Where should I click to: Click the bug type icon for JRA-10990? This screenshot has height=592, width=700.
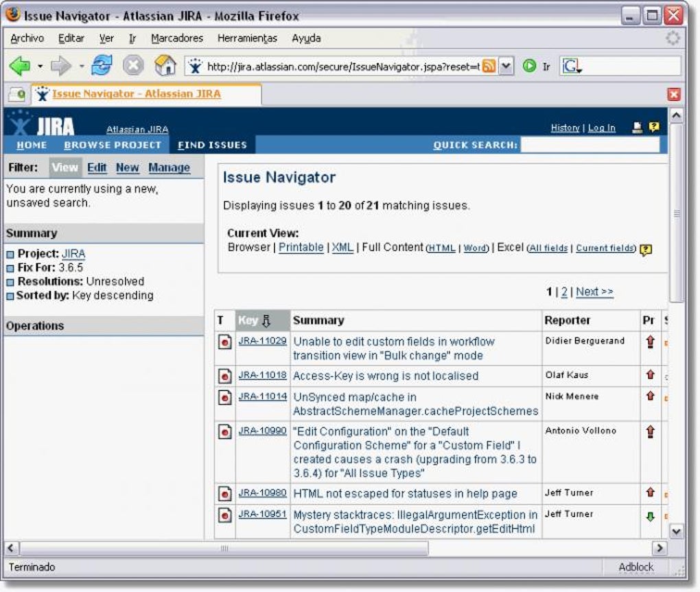point(224,431)
